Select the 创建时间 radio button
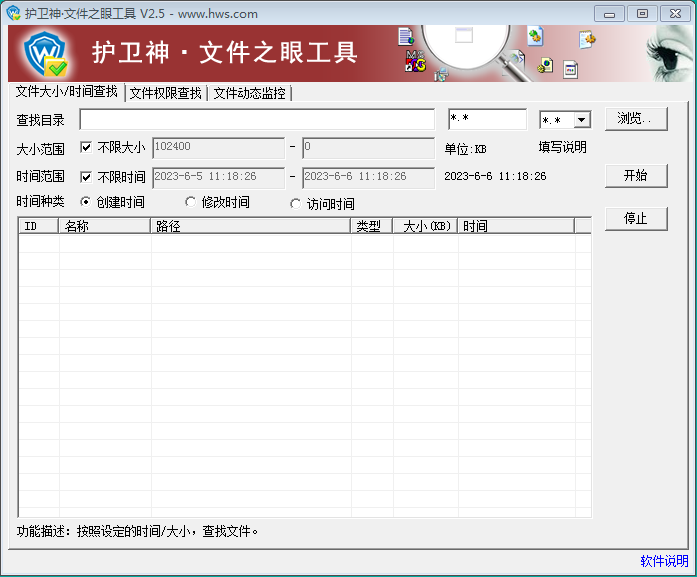The height and width of the screenshot is (577, 697). (85, 202)
